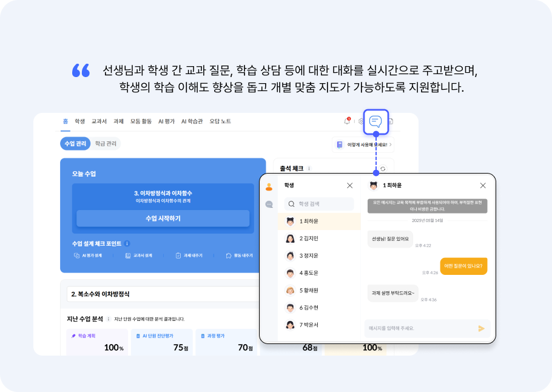Open the 교과서 tab
552x392 pixels.
tap(99, 121)
